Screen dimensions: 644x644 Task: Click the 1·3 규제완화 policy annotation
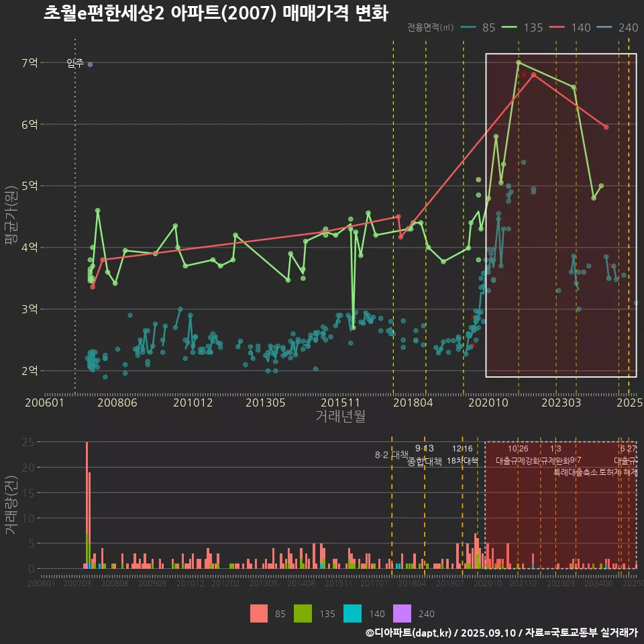pos(555,455)
